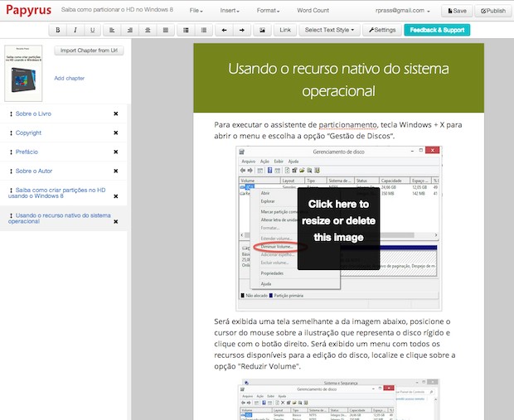The width and height of the screenshot is (514, 420).
Task: Click the right arrow redo icon
Action: pos(242,30)
